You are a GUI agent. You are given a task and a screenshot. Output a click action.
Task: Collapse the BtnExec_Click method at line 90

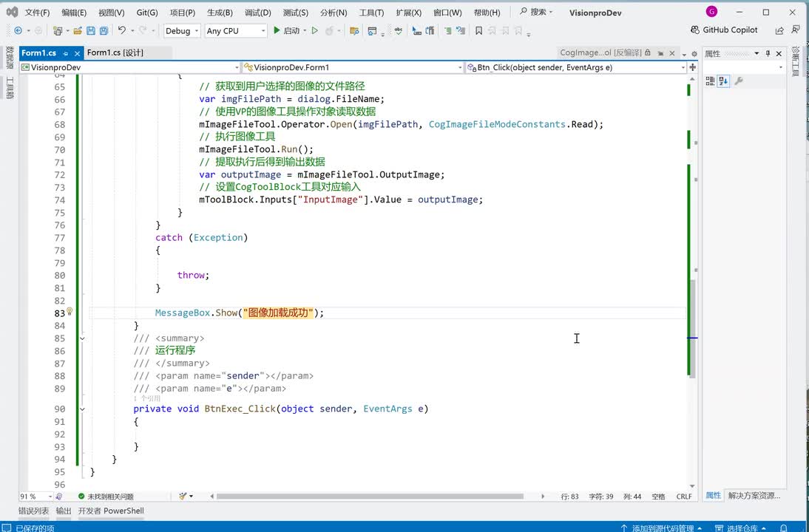[x=82, y=409]
